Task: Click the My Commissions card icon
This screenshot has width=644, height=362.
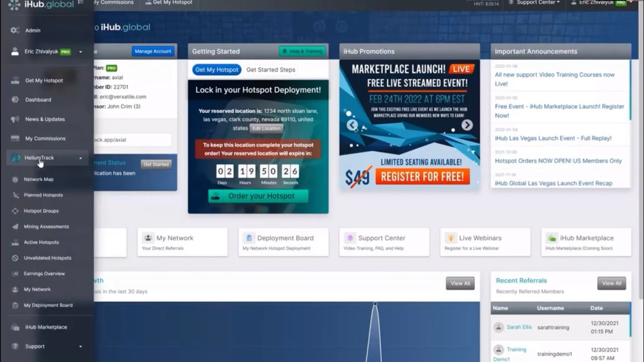Action: (15, 138)
